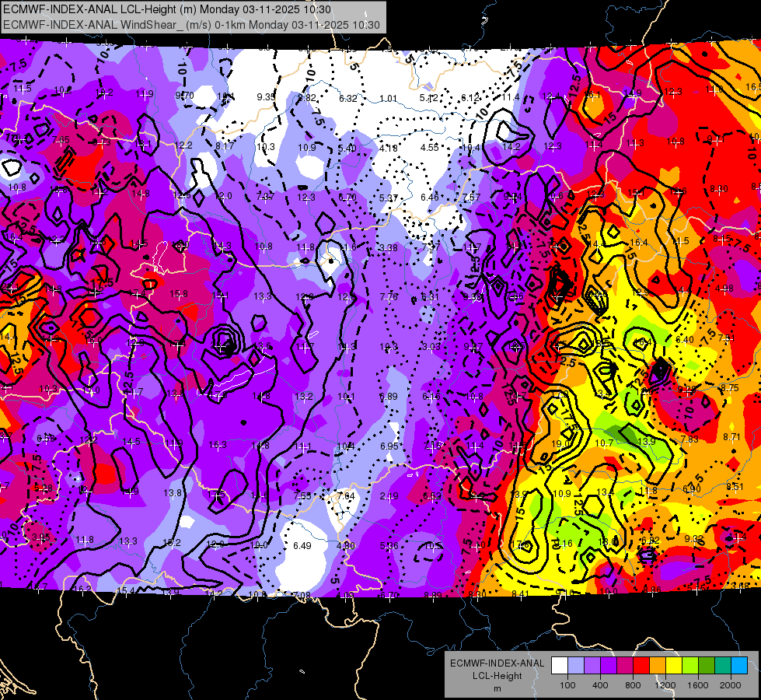Click the orange legend swatch

[x=658, y=665]
